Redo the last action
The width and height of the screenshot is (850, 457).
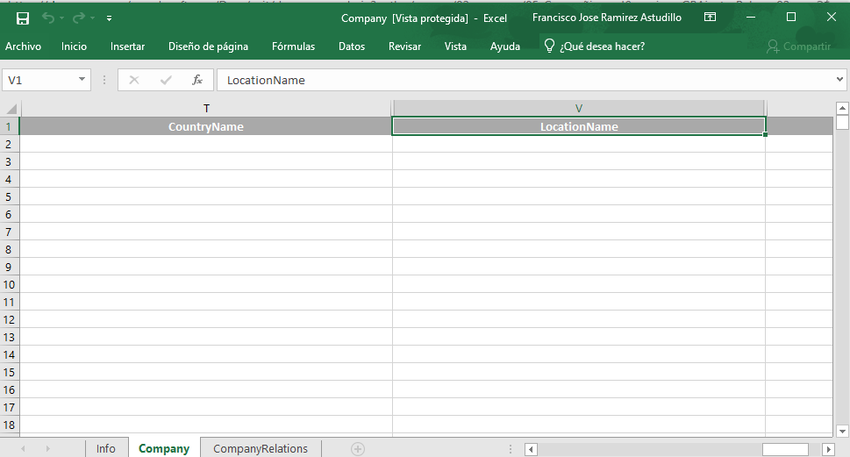click(x=79, y=18)
